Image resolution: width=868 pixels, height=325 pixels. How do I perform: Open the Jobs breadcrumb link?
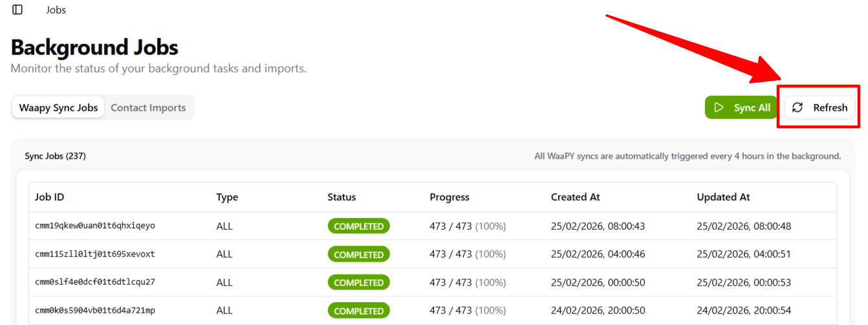56,10
